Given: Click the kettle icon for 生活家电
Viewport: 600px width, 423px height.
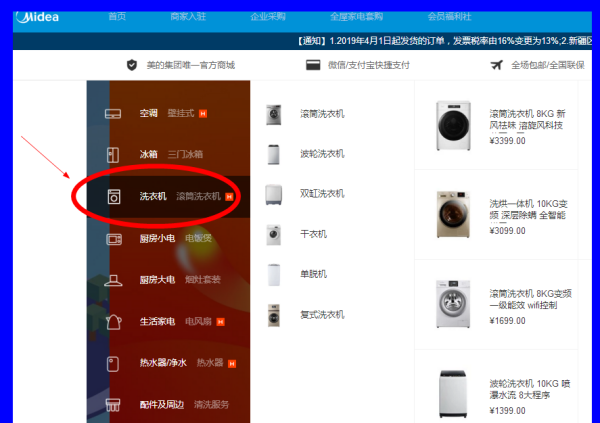Looking at the screenshot, I should [114, 322].
